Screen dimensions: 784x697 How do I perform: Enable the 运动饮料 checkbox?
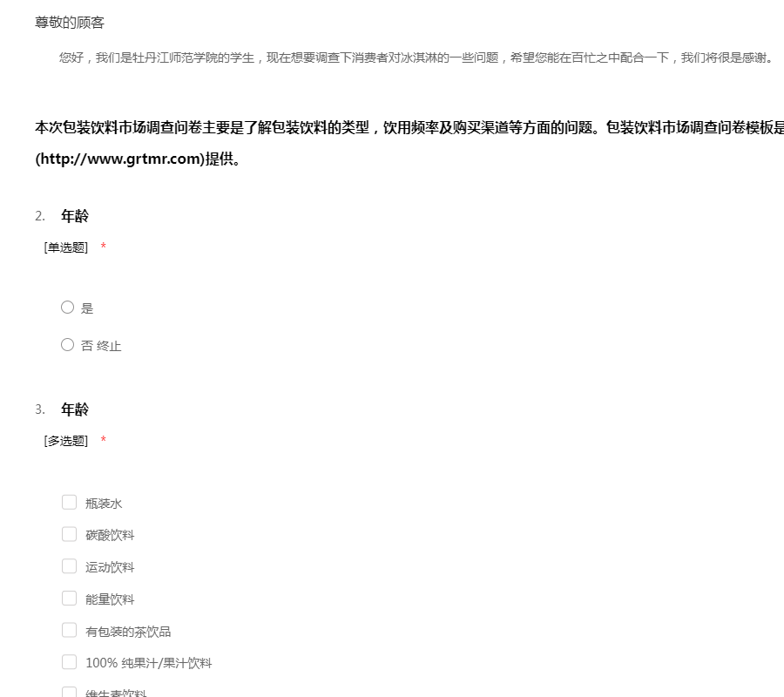click(x=70, y=566)
